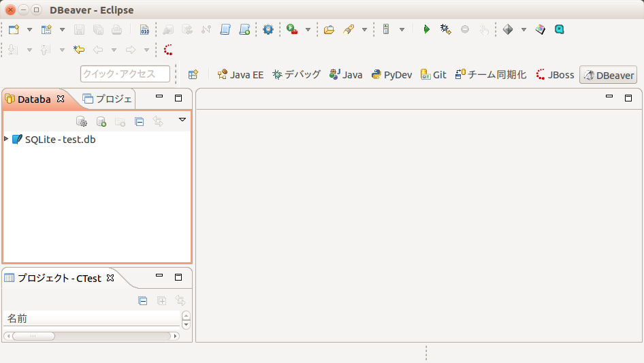
Task: Click the database Connect plug icon
Action: click(168, 29)
